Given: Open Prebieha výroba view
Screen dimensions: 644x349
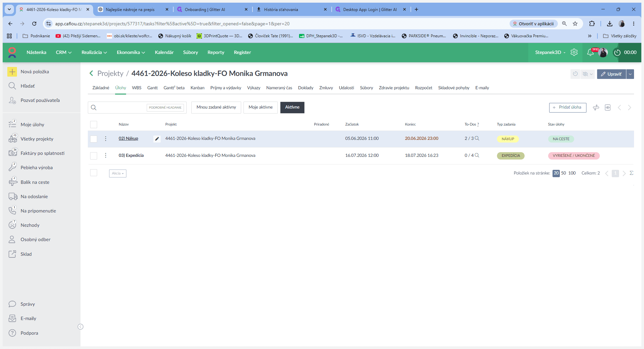Looking at the screenshot, I should [37, 168].
